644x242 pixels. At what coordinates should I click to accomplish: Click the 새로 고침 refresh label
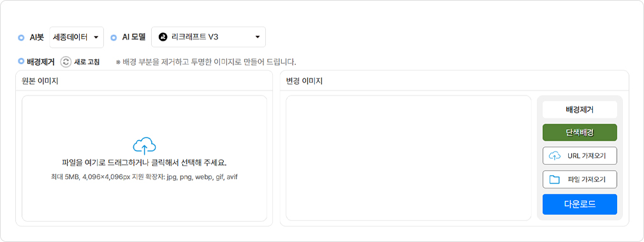click(87, 62)
